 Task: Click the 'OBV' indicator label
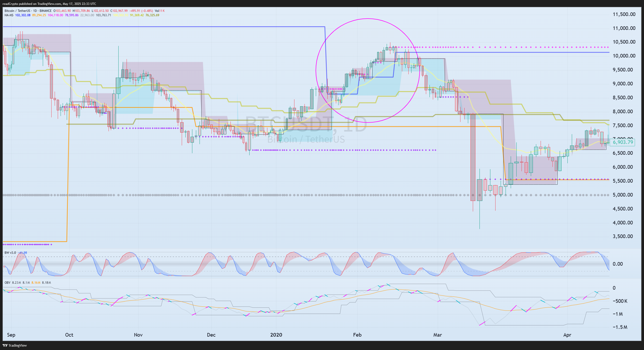[7, 283]
